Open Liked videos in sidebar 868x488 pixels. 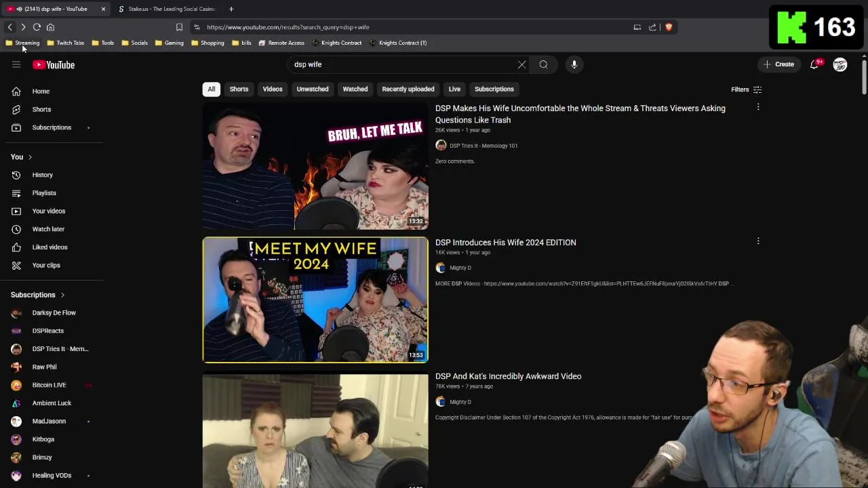point(52,247)
